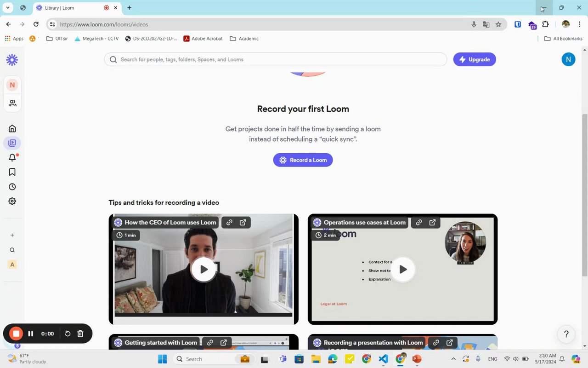Viewport: 588px width, 368px height.
Task: Click the voice search microphone in address bar
Action: [474, 24]
